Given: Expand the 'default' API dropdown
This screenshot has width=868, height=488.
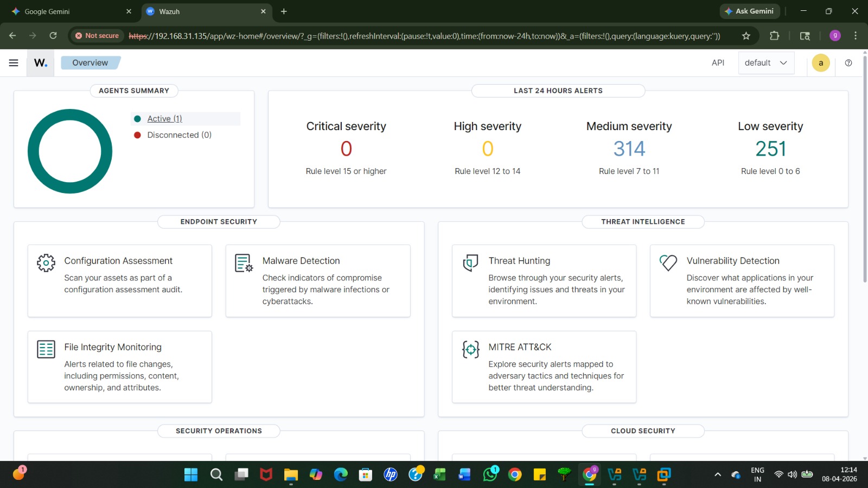Looking at the screenshot, I should point(766,63).
